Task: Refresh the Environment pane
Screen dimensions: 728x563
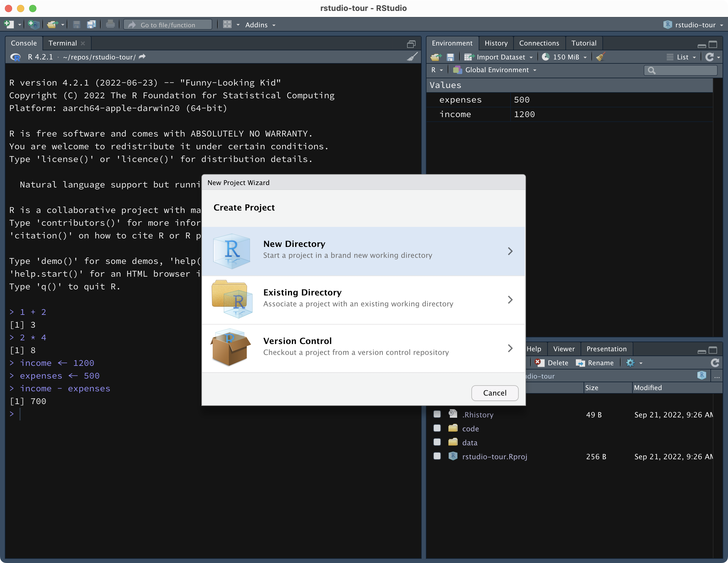Action: 710,57
